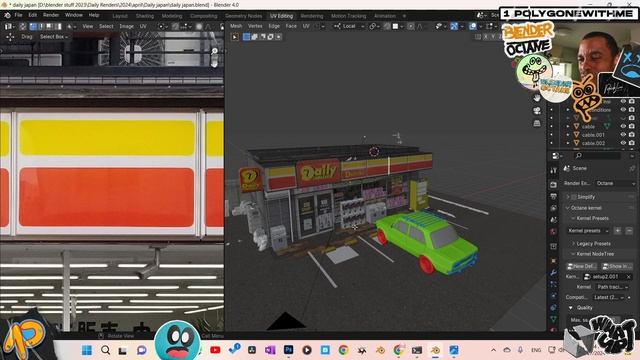The height and width of the screenshot is (360, 640).
Task: Open UV editor's Select menu
Action: coord(106,26)
